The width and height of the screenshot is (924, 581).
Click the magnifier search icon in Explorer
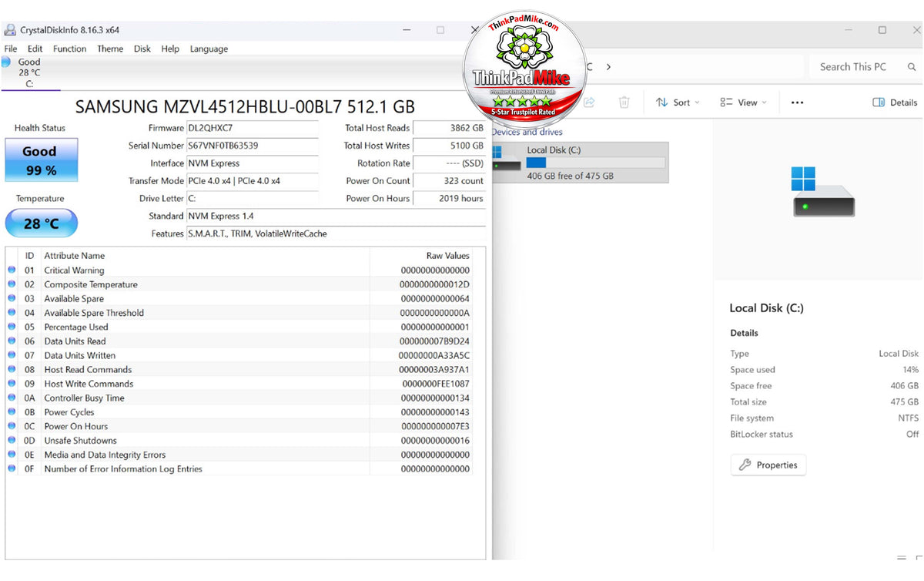coord(912,67)
